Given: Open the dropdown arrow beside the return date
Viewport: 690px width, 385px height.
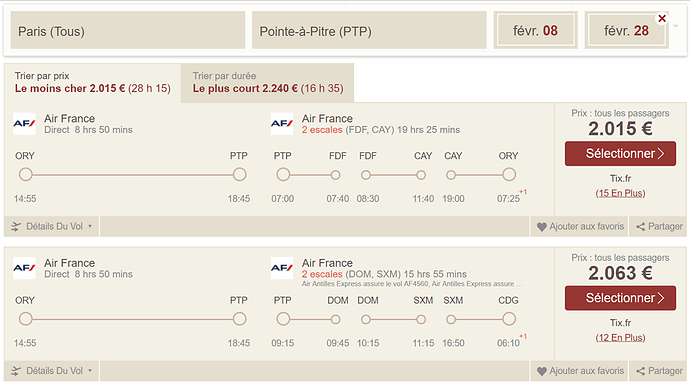Looking at the screenshot, I should 676,26.
